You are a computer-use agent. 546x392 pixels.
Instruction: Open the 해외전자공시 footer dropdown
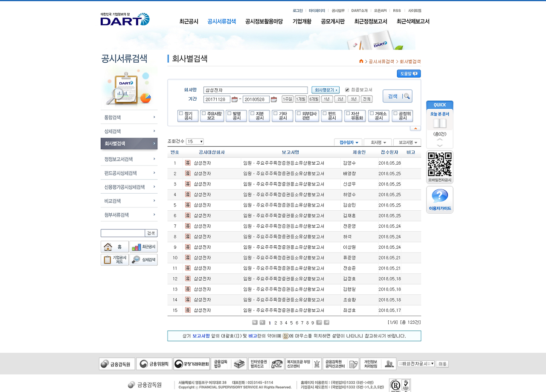[x=416, y=364]
